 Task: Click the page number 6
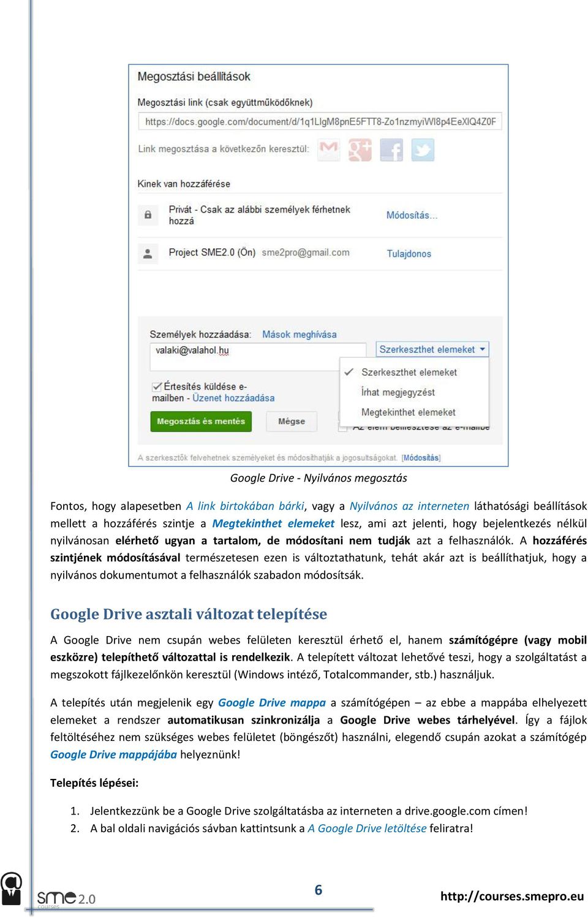318,890
